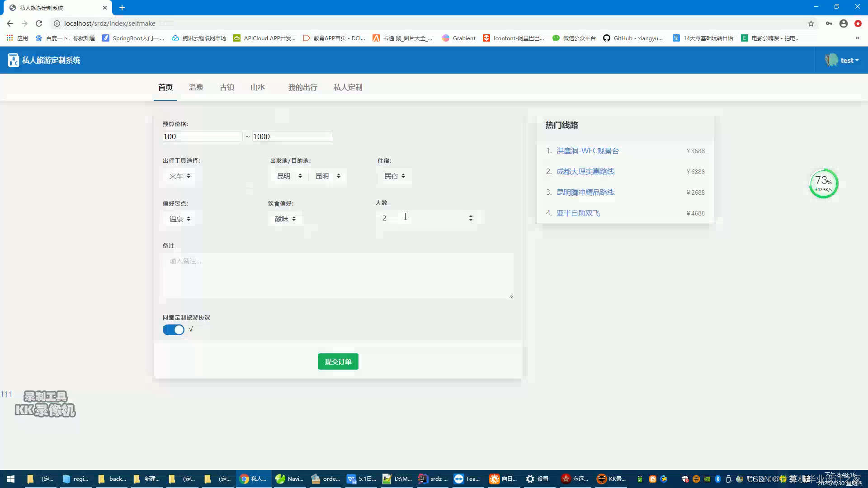Switch to the 温泉 tab

point(196,87)
